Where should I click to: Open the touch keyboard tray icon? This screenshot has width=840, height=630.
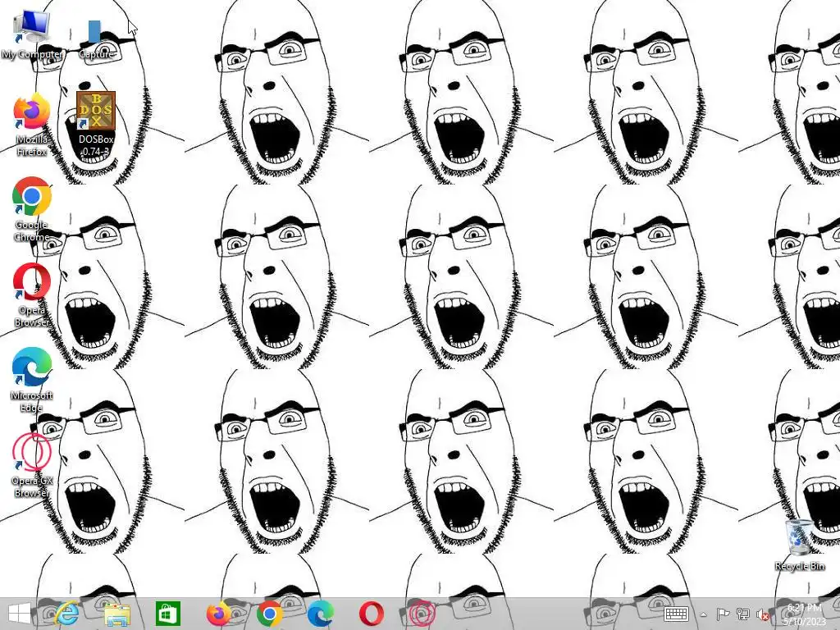[x=676, y=614]
